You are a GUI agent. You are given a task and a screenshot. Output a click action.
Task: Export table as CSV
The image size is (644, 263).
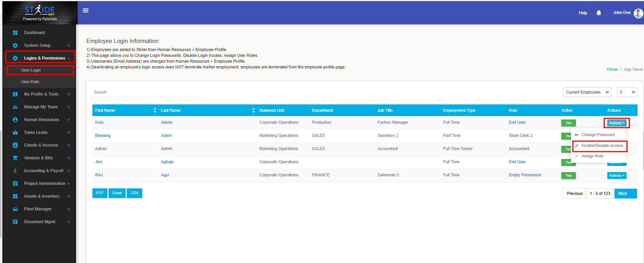(x=135, y=193)
